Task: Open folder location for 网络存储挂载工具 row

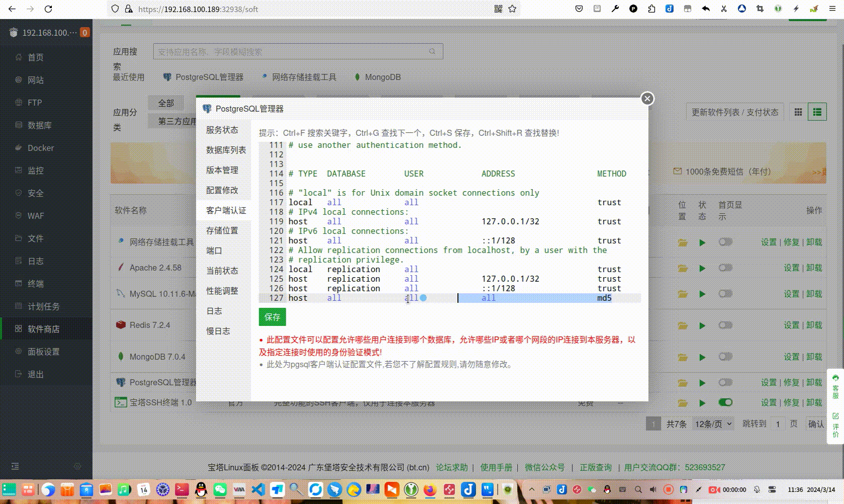Action: click(683, 242)
